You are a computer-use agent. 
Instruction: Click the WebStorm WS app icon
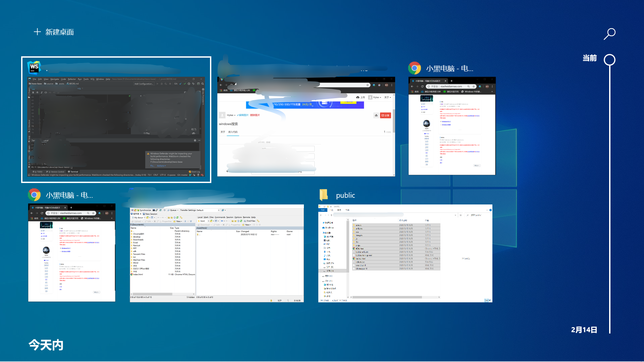pyautogui.click(x=34, y=67)
